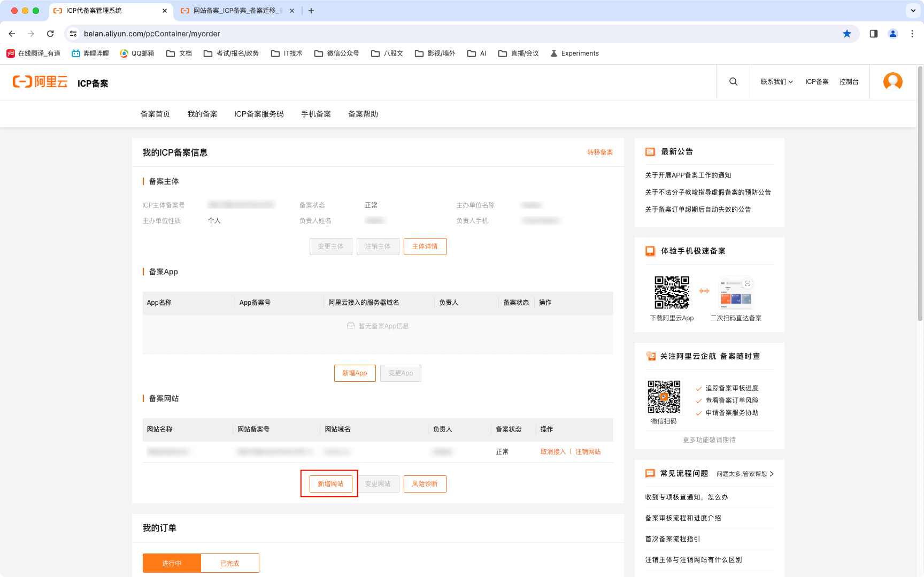Open the user avatar profile icon
This screenshot has width=924, height=577.
pyautogui.click(x=892, y=82)
